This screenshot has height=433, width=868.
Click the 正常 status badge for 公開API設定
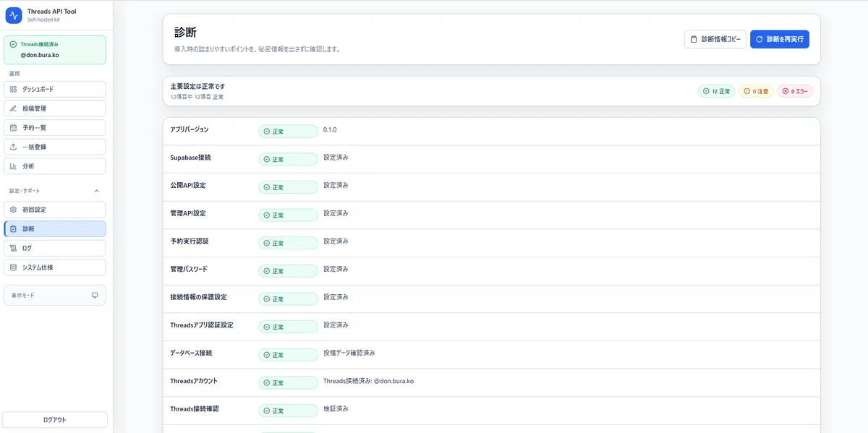pyautogui.click(x=288, y=187)
